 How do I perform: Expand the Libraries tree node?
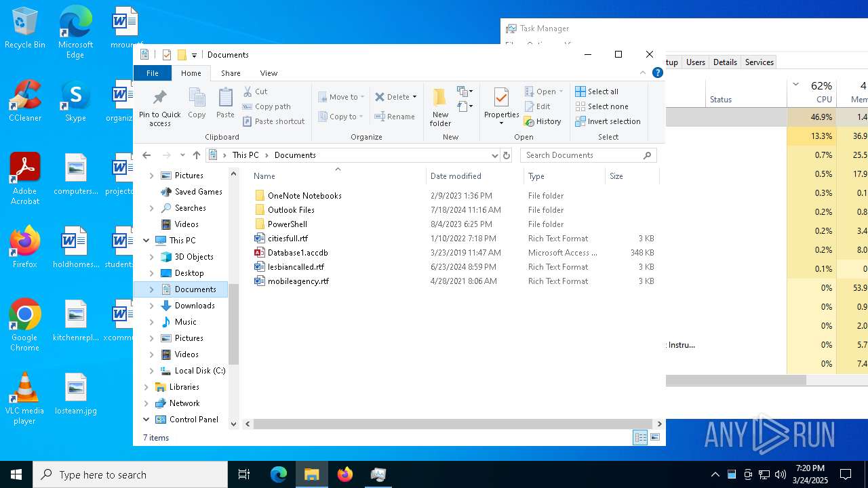pos(146,387)
